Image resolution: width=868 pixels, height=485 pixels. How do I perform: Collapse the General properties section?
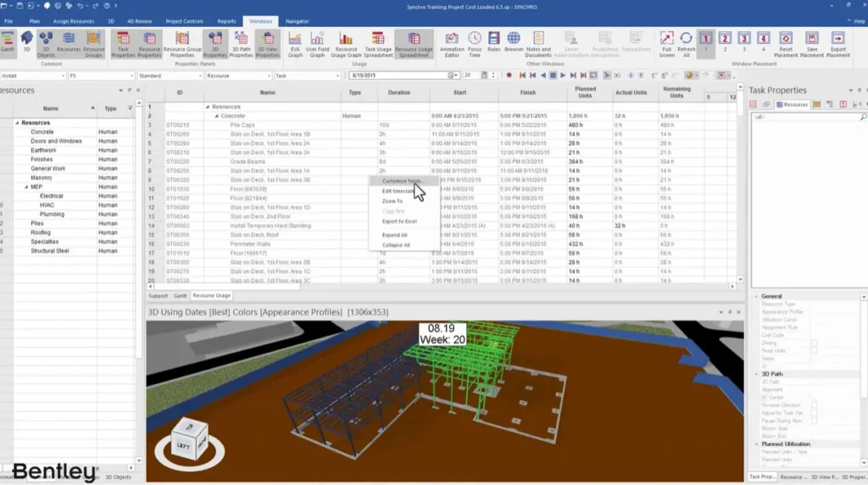coord(757,296)
